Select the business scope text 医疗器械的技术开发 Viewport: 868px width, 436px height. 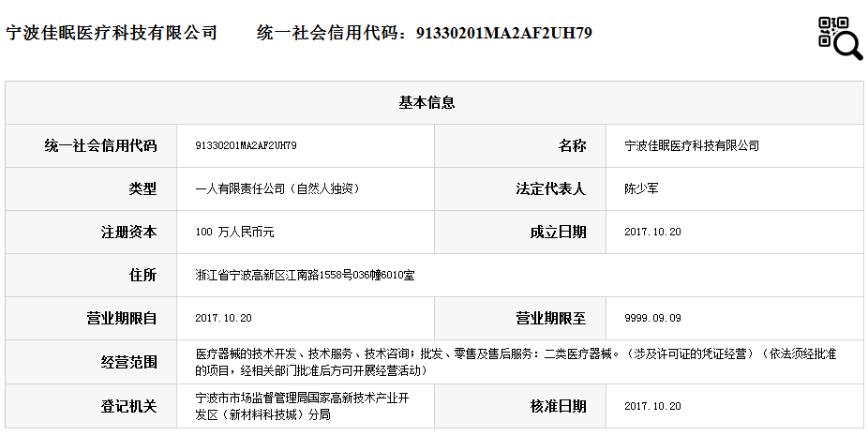pyautogui.click(x=246, y=354)
